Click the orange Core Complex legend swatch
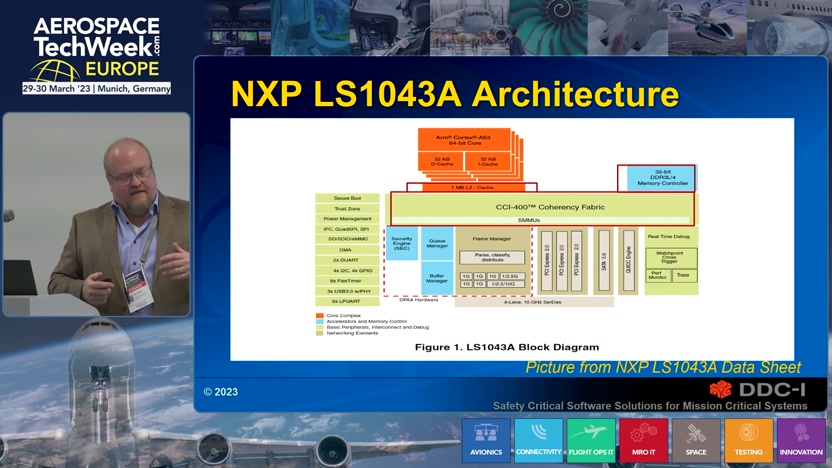 point(319,316)
